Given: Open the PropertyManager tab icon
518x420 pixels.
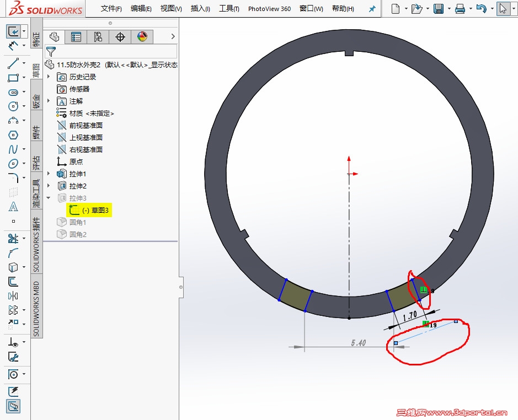Looking at the screenshot, I should [76, 36].
